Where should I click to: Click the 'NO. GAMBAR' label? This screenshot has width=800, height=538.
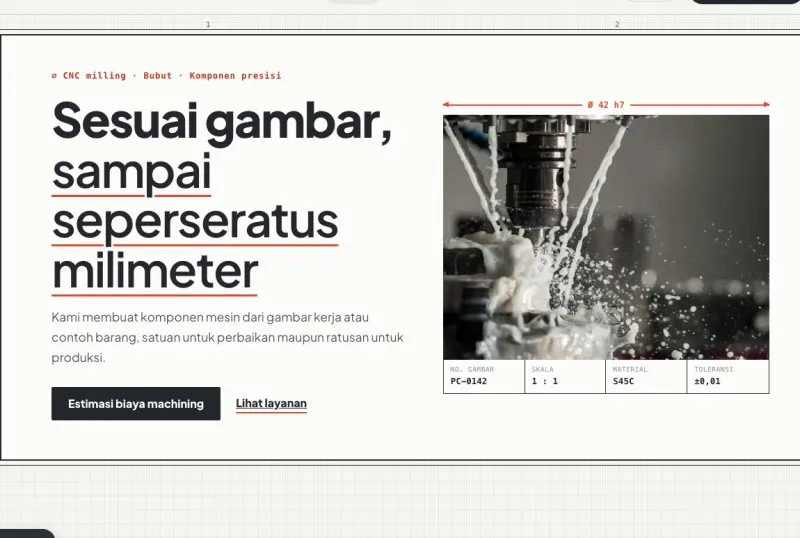(x=472, y=369)
